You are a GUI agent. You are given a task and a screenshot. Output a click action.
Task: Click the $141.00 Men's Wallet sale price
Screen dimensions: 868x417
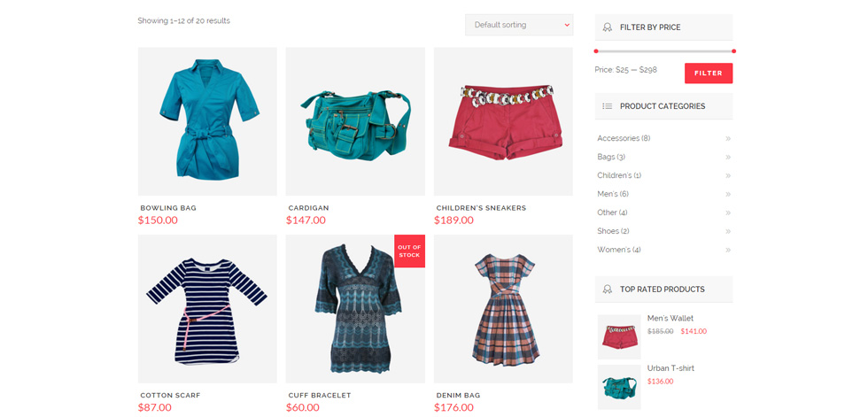(694, 331)
